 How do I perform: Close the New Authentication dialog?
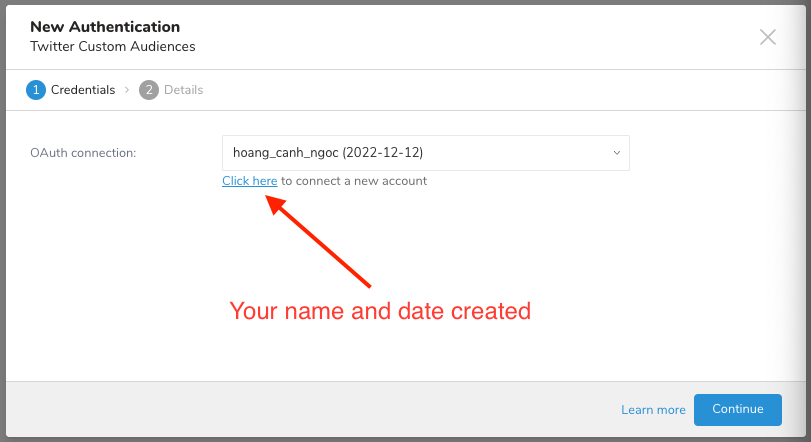tap(767, 37)
